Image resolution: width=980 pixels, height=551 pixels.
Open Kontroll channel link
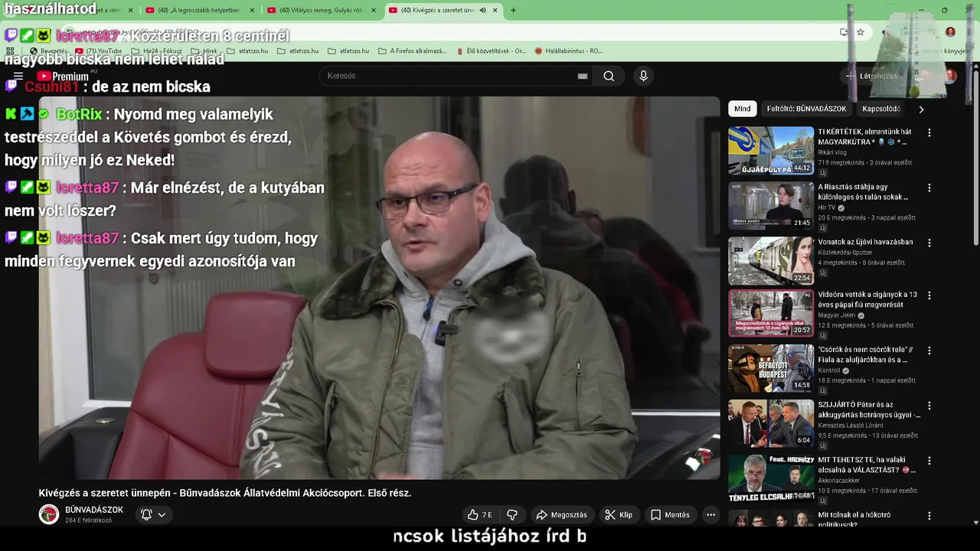[829, 370]
